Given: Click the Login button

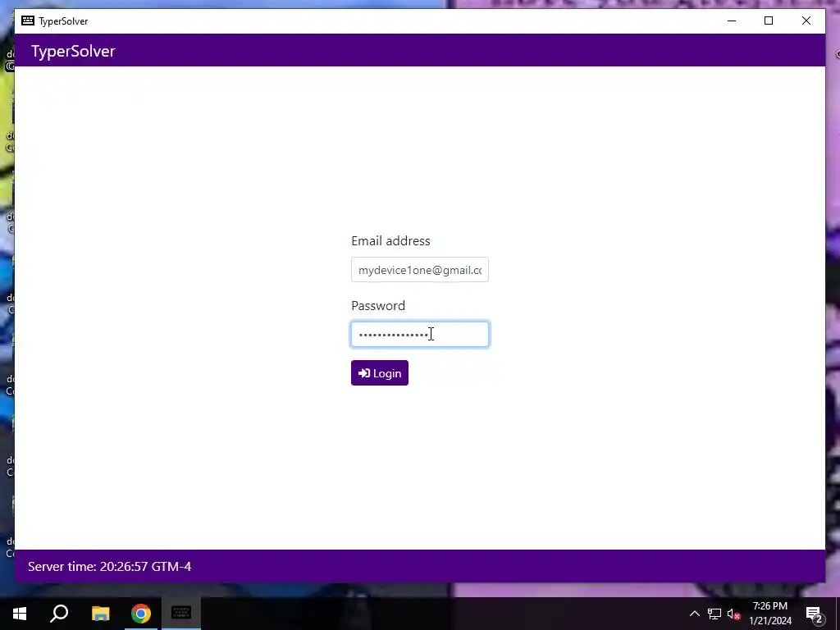Looking at the screenshot, I should click(379, 373).
